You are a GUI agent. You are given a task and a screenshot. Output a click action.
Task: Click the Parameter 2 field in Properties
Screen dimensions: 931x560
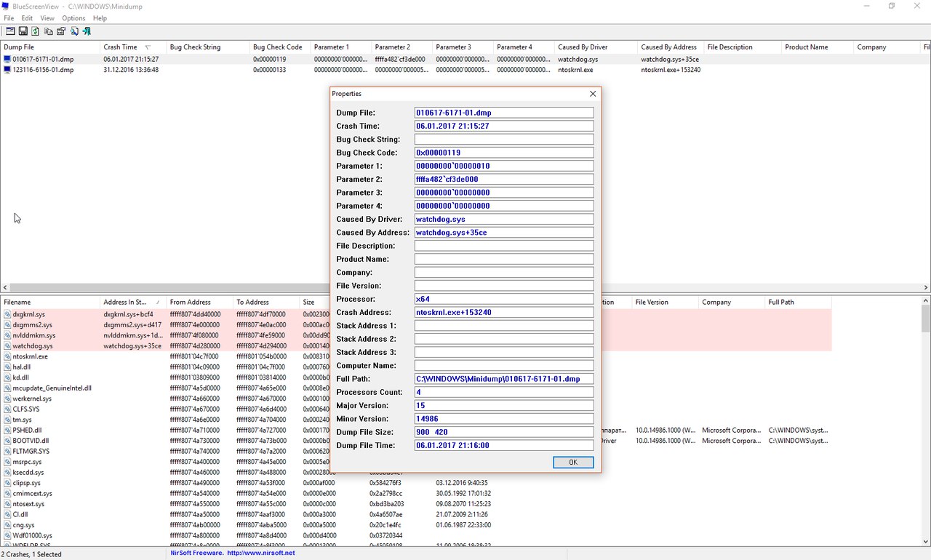[504, 179]
